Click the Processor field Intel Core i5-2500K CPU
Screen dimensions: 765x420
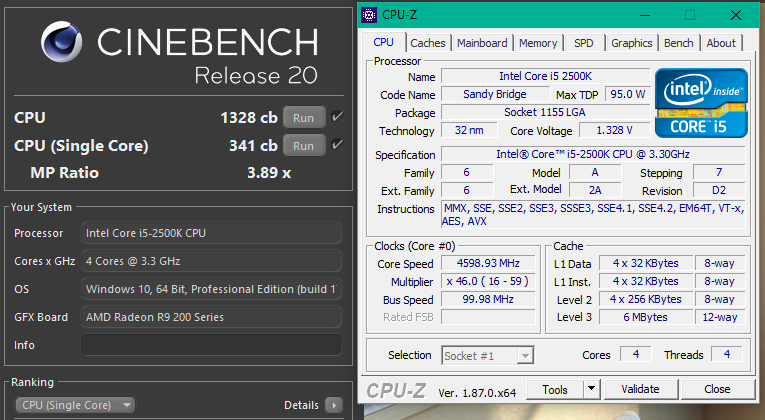[x=211, y=233]
